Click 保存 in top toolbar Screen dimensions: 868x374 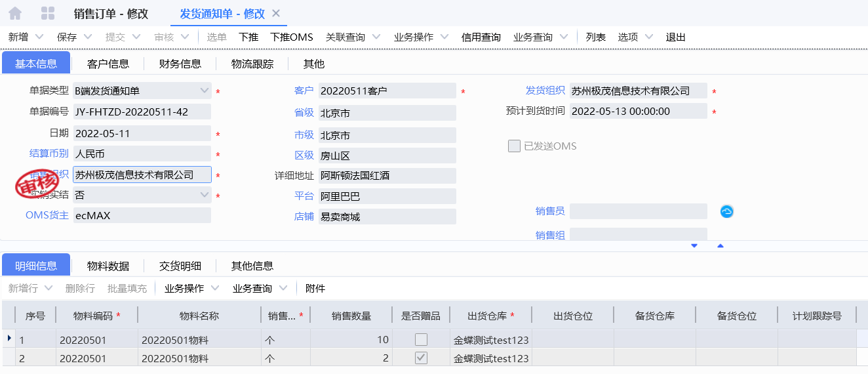coord(67,37)
